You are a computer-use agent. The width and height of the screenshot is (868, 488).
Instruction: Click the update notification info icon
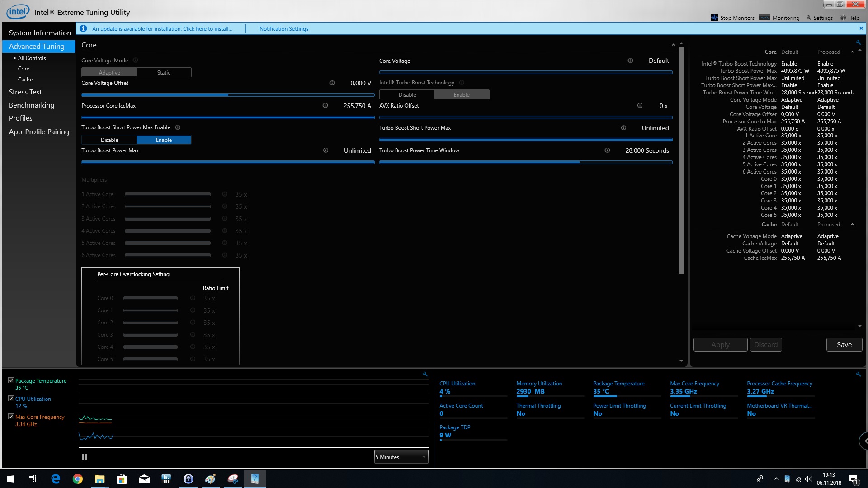(x=83, y=28)
